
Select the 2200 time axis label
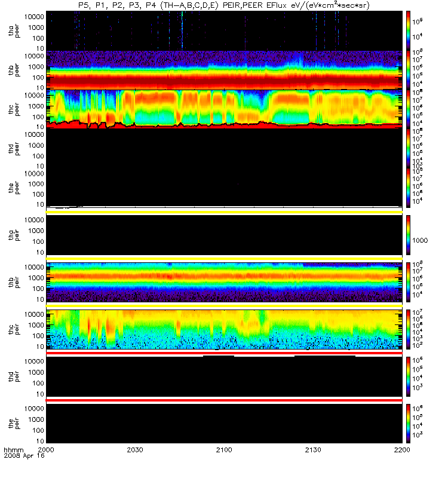click(402, 450)
